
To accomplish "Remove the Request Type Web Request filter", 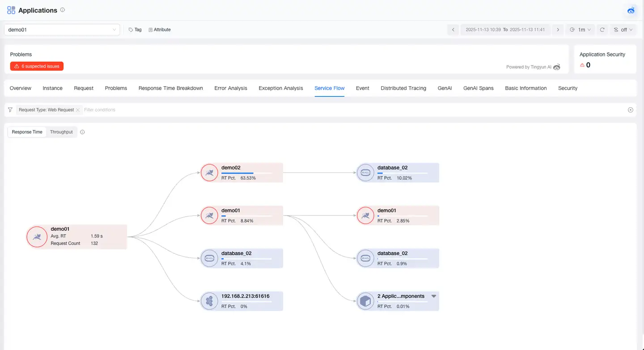I will (78, 110).
